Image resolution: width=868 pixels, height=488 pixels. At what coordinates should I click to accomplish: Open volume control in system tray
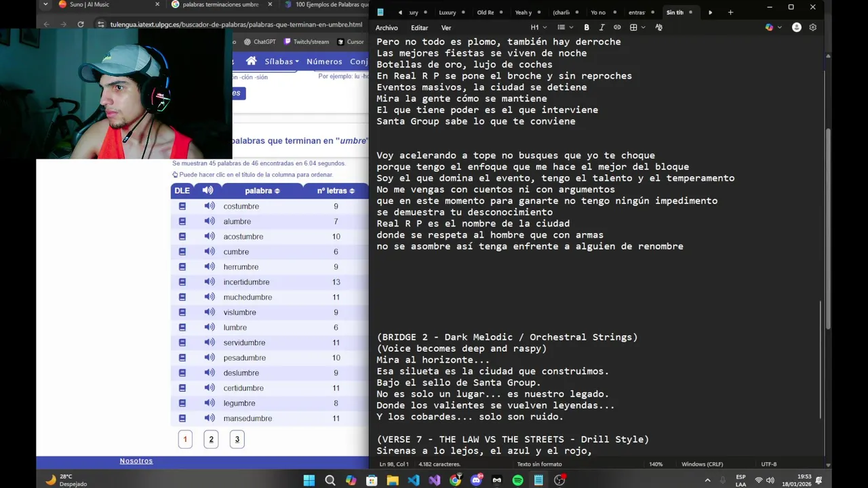coord(770,480)
